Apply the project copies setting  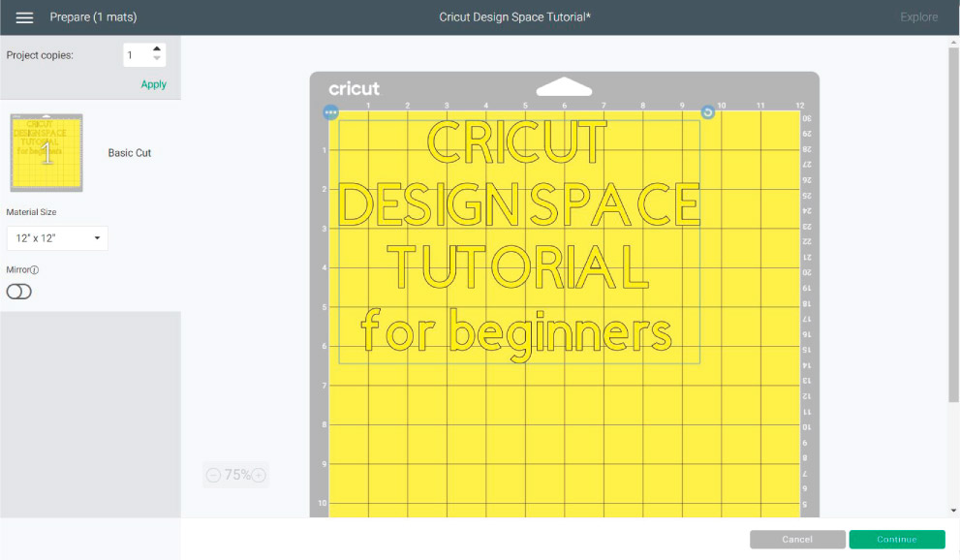154,84
